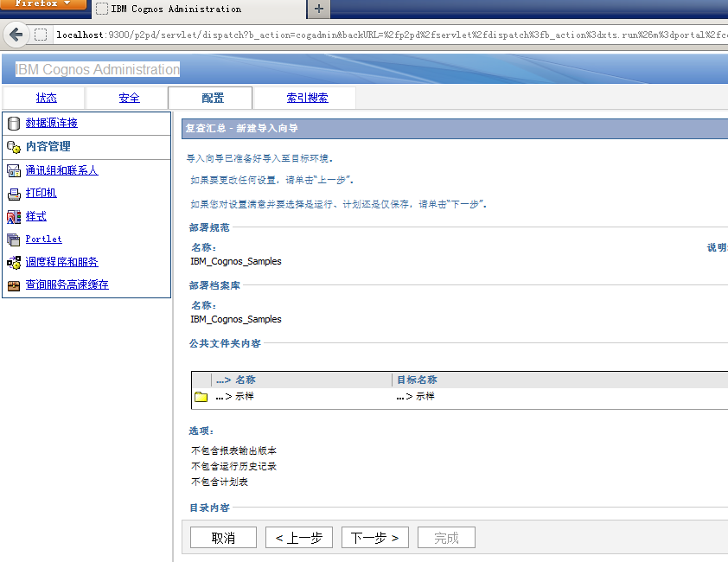Viewport: 728px width, 562px height.
Task: Open the Portlet link
Action: coord(43,239)
